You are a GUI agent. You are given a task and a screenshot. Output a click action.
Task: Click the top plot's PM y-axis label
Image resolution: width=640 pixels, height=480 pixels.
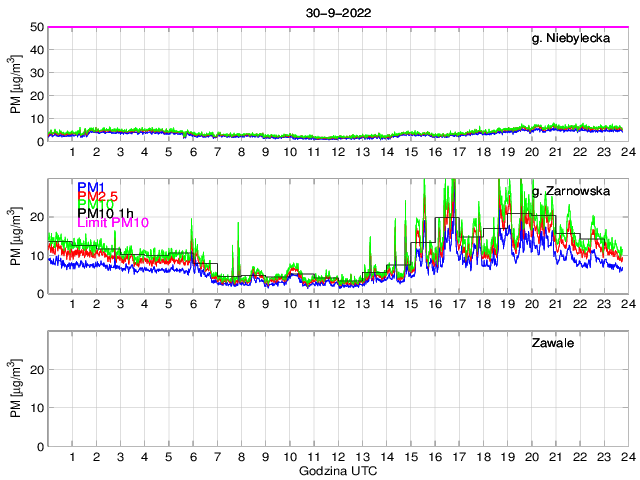tap(16, 84)
